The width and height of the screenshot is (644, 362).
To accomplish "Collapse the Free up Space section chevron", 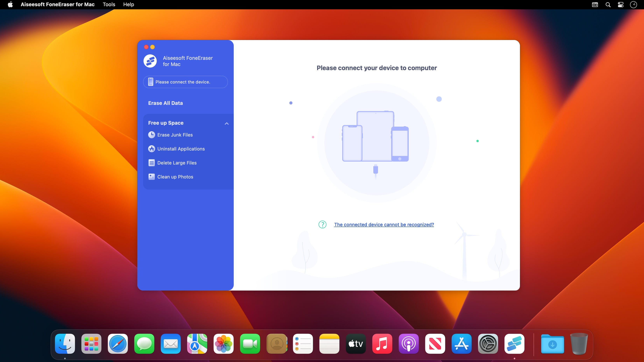I will [x=227, y=123].
